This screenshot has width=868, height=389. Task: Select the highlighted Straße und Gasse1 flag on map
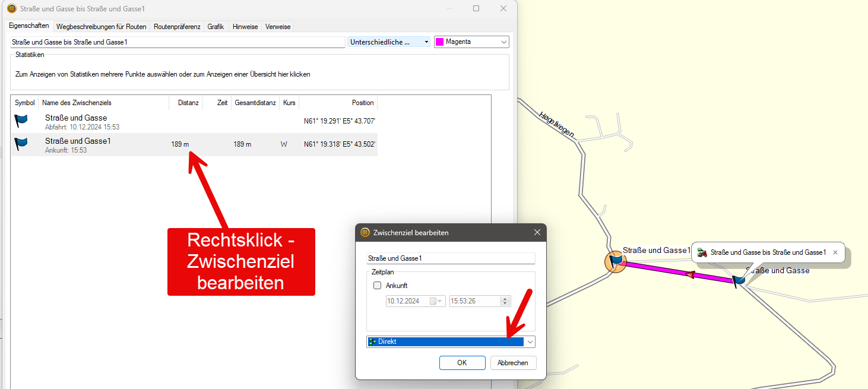pos(616,261)
